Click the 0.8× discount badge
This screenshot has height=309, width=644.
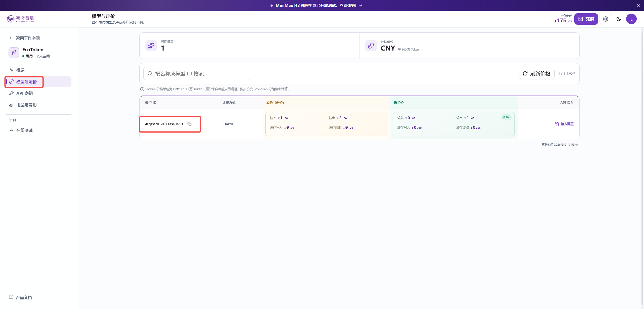pos(506,117)
